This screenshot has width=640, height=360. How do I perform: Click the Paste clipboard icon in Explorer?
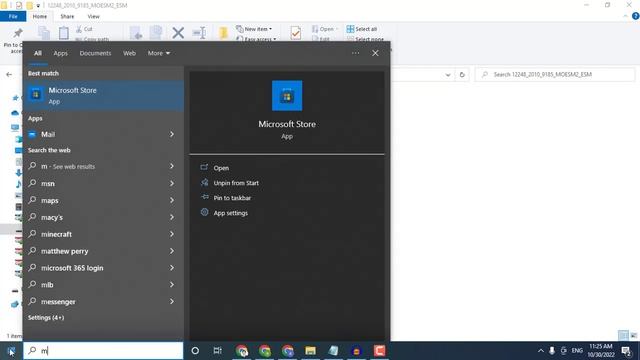[x=64, y=33]
